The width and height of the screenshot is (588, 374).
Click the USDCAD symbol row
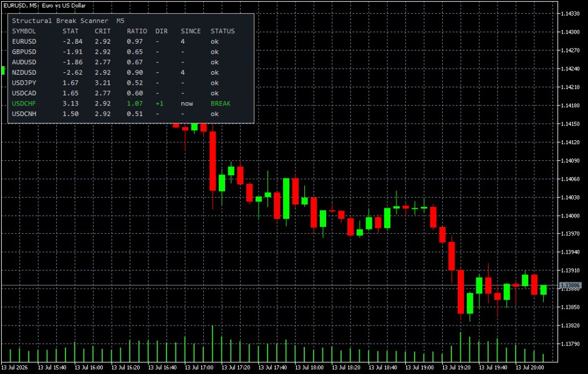[24, 93]
